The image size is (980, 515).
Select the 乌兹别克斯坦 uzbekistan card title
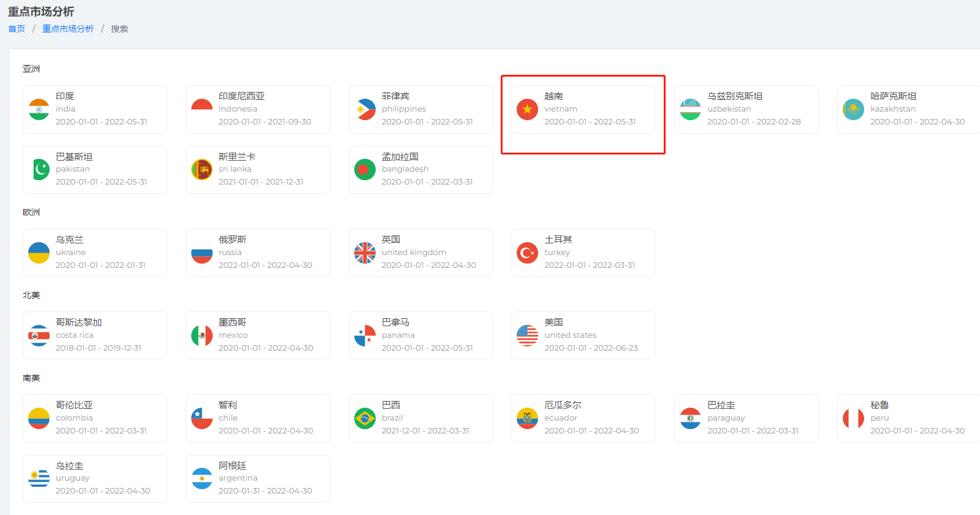(735, 96)
